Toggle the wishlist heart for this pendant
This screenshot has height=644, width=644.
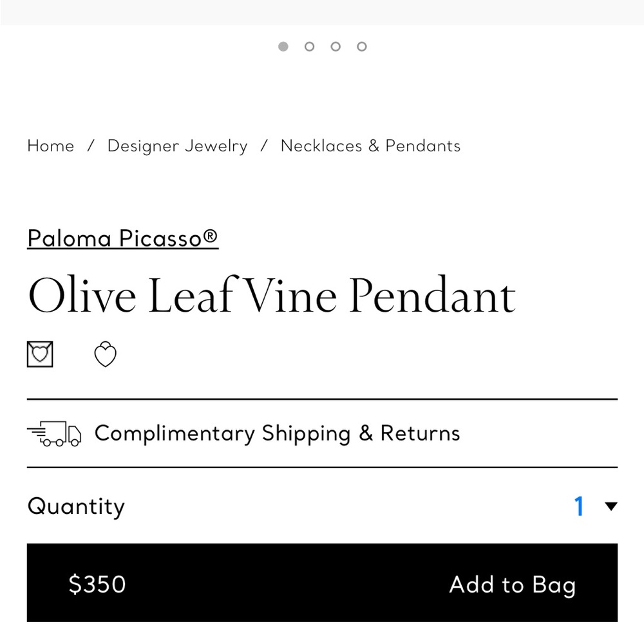[105, 354]
